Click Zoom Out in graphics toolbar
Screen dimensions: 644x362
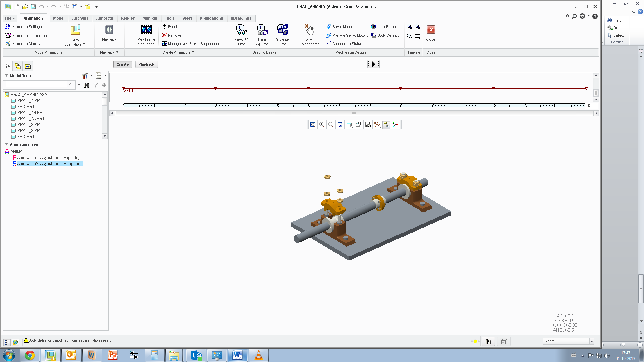331,125
